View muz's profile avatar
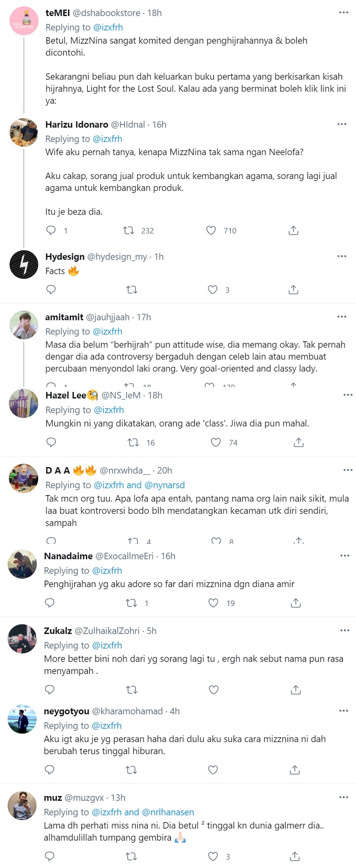The image size is (356, 868). pos(22,806)
